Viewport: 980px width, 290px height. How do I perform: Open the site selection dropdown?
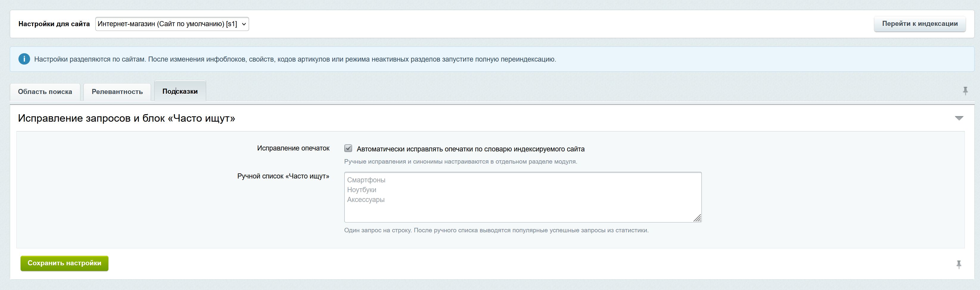[172, 24]
